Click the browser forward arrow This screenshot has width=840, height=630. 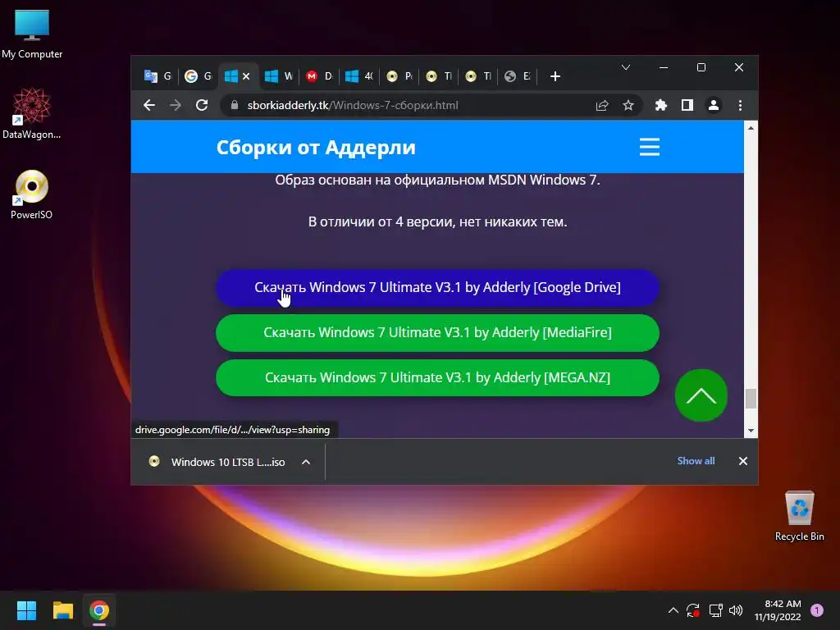click(176, 106)
